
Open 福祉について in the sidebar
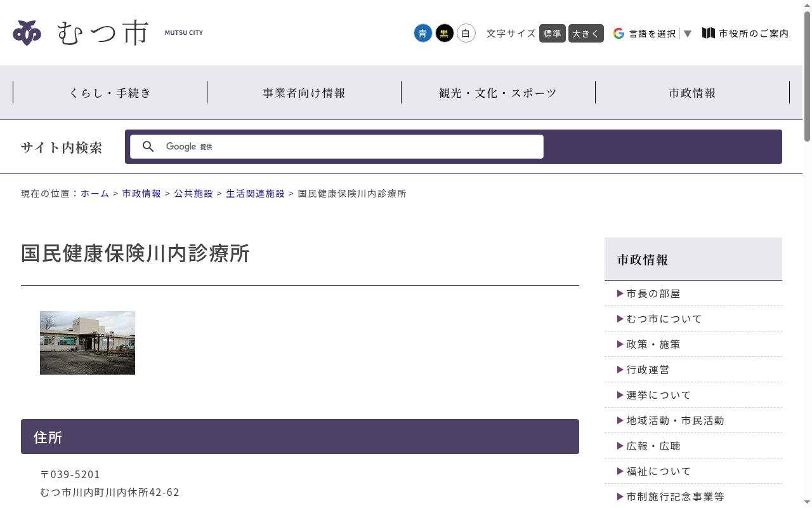[x=658, y=471]
